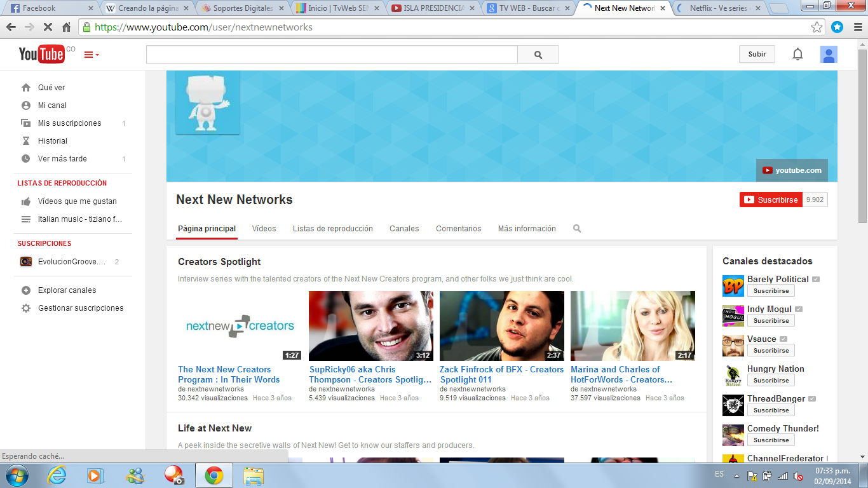Screen dimensions: 868x488
Task: Open the notifications bell
Action: pos(797,55)
